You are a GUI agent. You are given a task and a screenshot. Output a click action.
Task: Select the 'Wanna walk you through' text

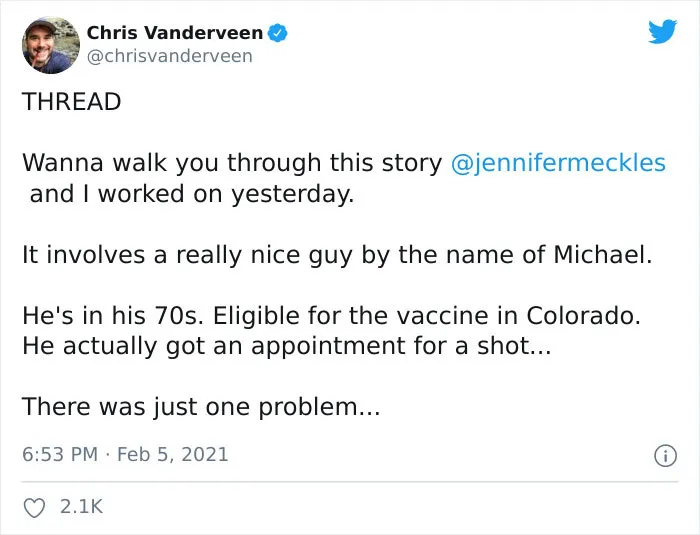click(x=170, y=163)
